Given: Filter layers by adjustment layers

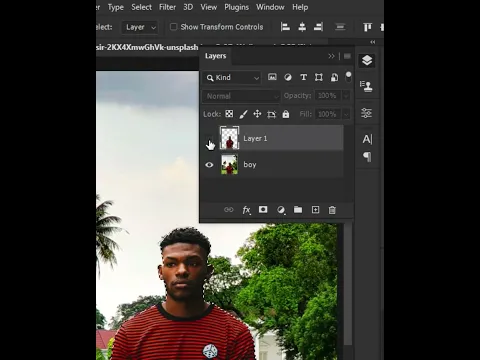Looking at the screenshot, I should coord(288,77).
